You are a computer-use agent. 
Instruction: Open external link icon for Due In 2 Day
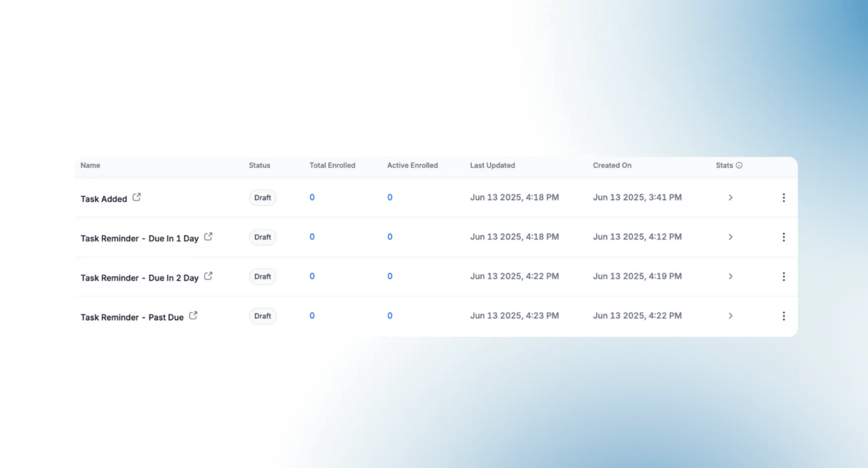pos(208,276)
